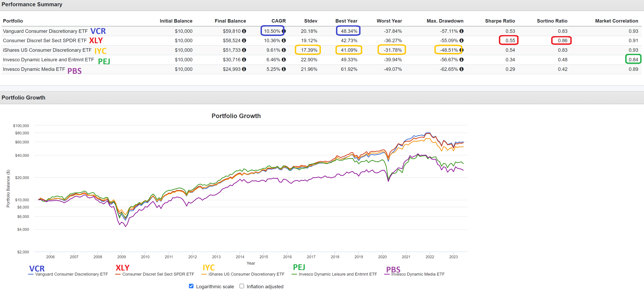644x290 pixels.
Task: Click the 20.18% Stdev value
Action: point(309,31)
